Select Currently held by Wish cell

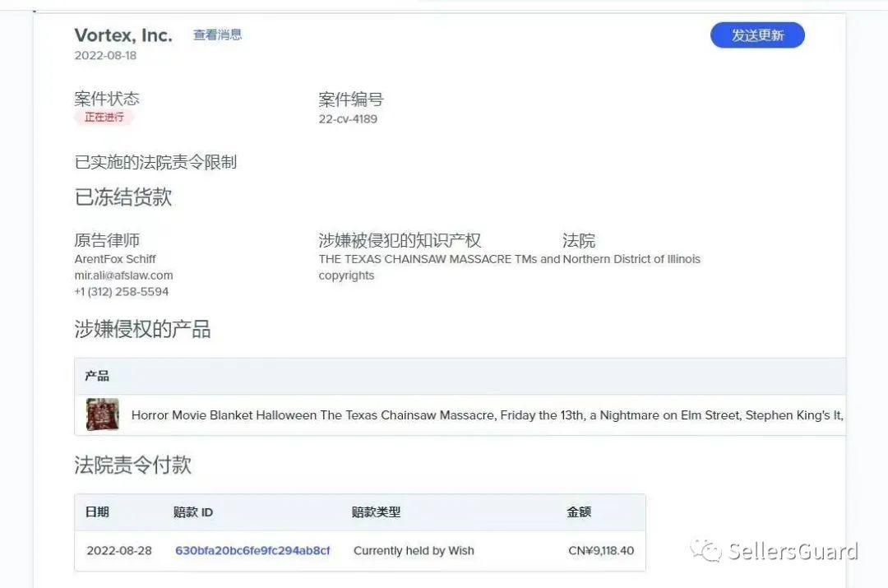pyautogui.click(x=414, y=551)
